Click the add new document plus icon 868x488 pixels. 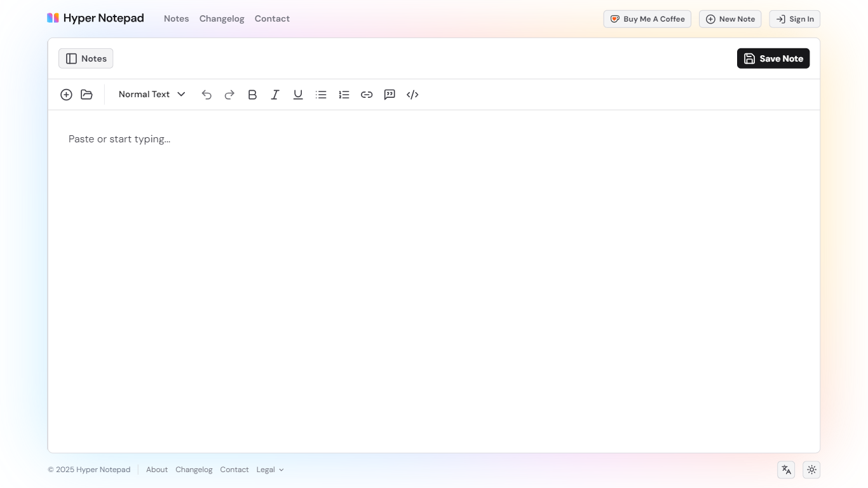click(66, 94)
